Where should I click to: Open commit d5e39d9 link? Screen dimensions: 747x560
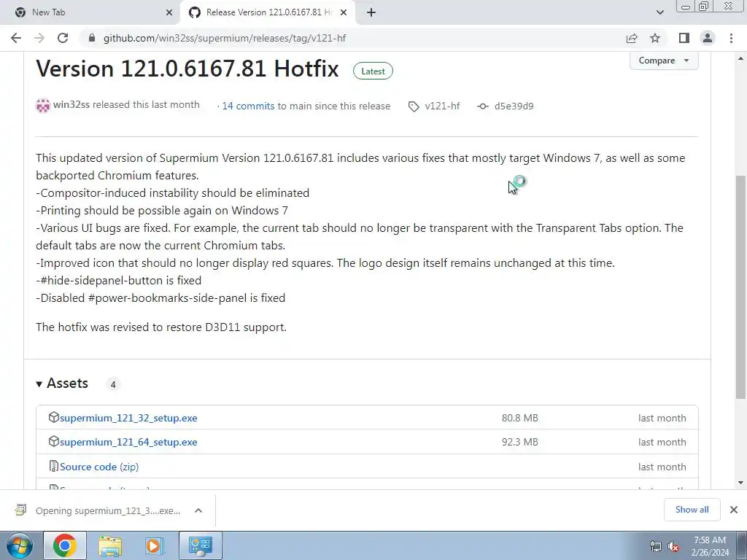(514, 106)
